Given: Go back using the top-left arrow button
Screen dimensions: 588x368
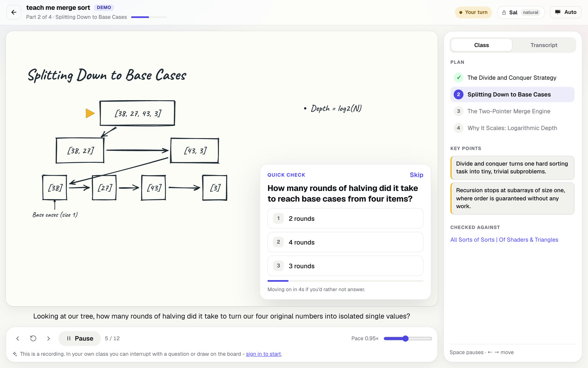Looking at the screenshot, I should pos(14,12).
